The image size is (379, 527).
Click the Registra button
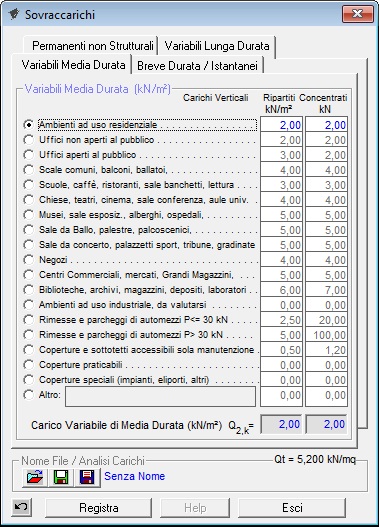pos(98,508)
